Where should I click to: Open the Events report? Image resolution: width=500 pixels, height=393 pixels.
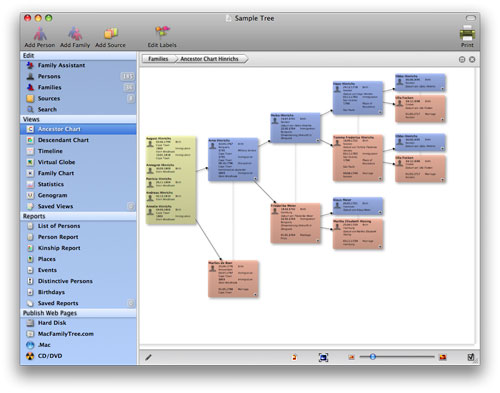(78, 270)
